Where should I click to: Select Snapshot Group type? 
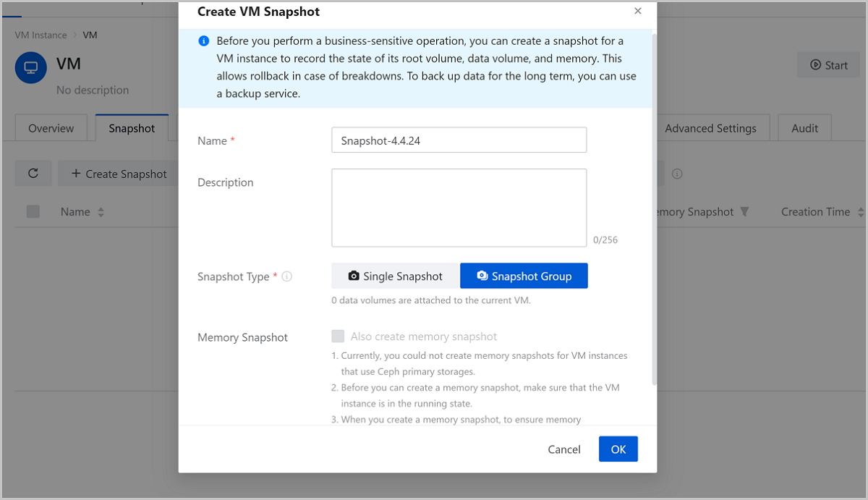524,276
